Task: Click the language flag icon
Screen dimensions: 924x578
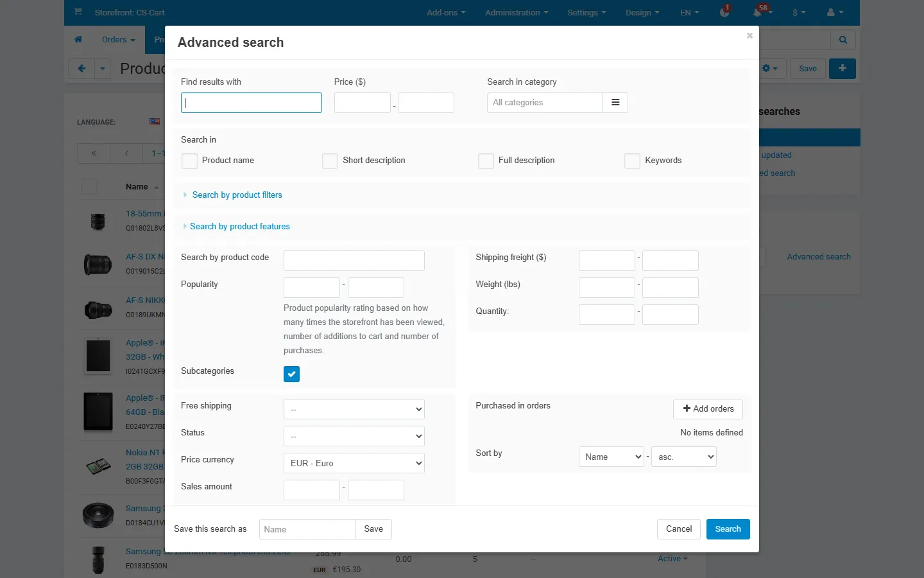Action: pyautogui.click(x=155, y=121)
